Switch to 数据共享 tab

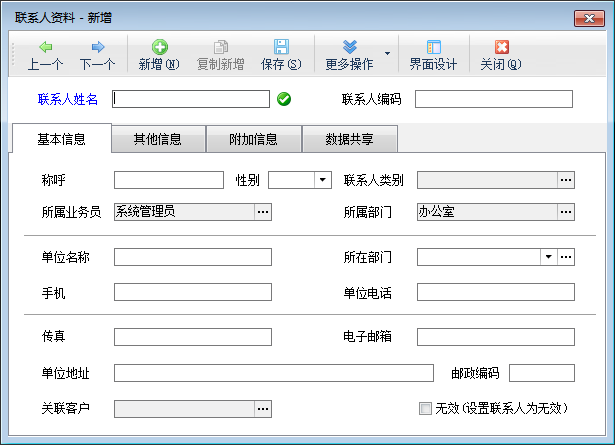[349, 139]
